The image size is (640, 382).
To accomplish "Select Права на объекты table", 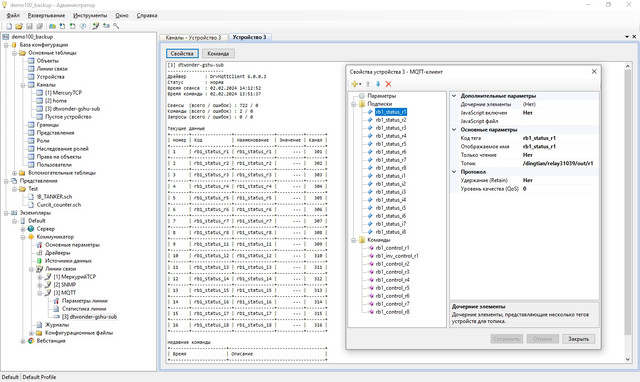I will pos(59,157).
